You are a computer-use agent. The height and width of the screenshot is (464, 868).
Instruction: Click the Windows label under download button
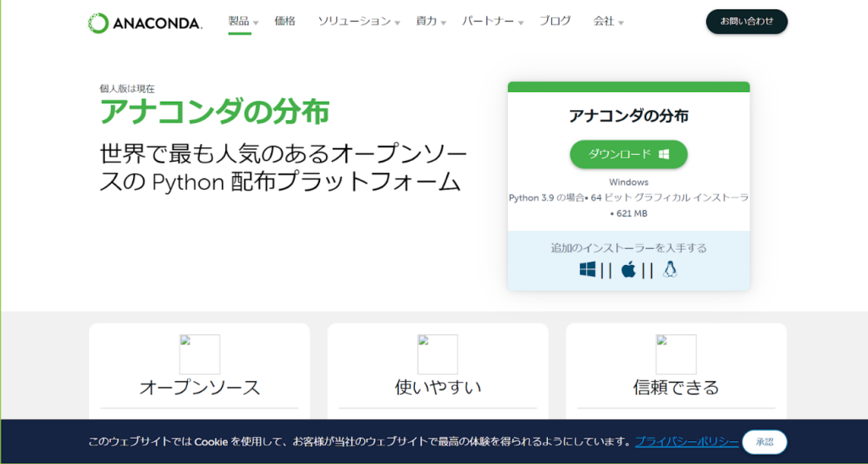click(628, 182)
